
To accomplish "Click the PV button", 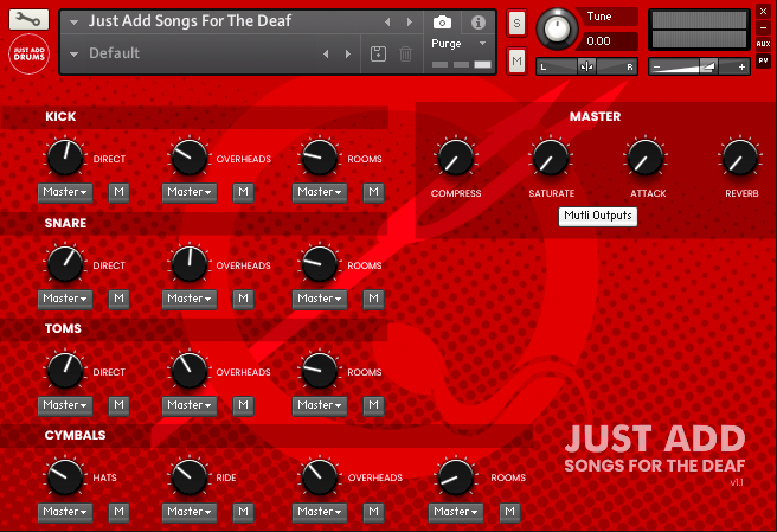I will click(763, 60).
